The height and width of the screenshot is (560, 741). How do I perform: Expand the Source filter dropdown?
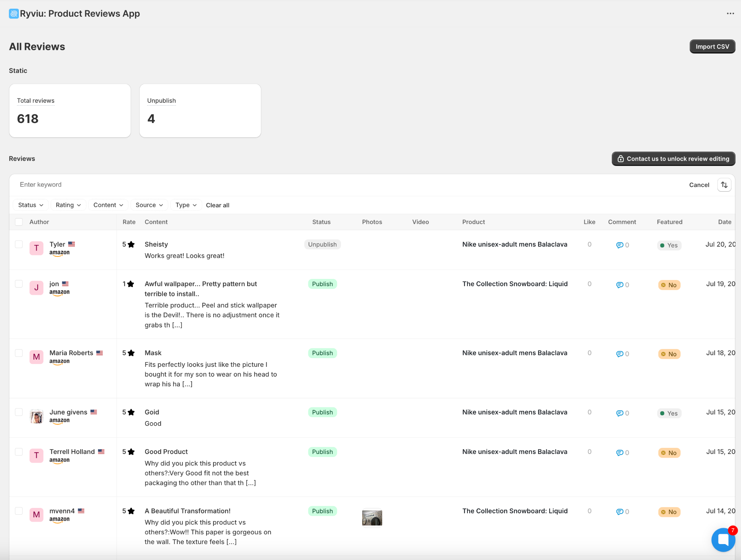[149, 205]
